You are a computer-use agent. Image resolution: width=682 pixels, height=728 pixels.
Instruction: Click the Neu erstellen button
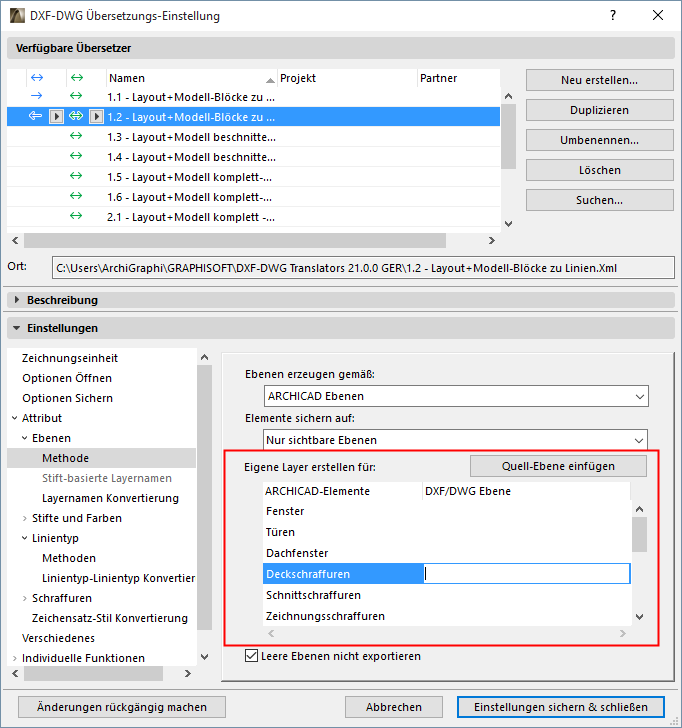point(599,80)
